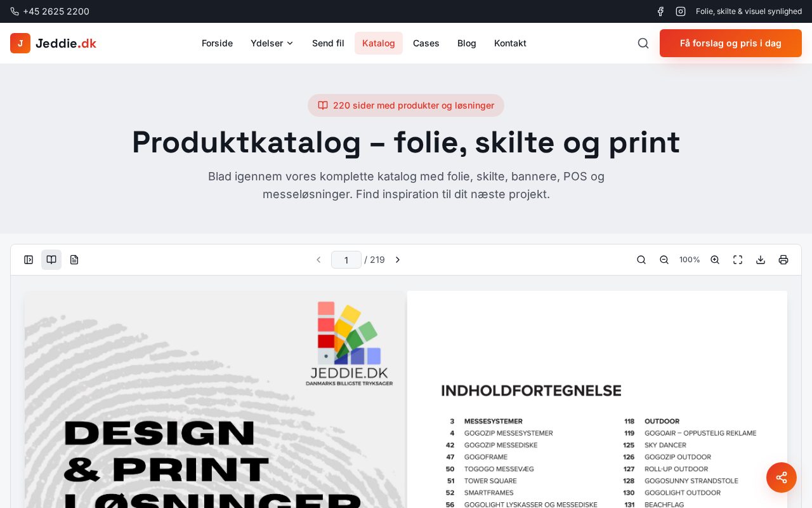This screenshot has width=812, height=508.
Task: Go to previous page with left chevron
Action: 319,260
